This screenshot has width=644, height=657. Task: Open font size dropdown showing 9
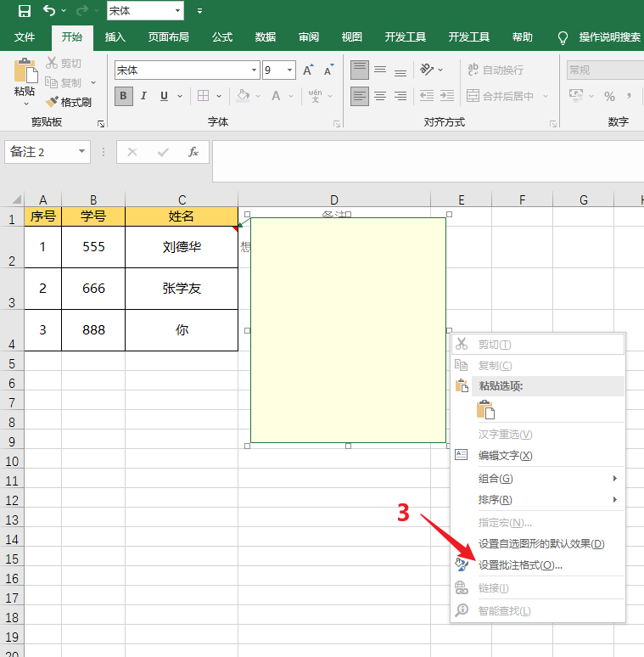(289, 70)
